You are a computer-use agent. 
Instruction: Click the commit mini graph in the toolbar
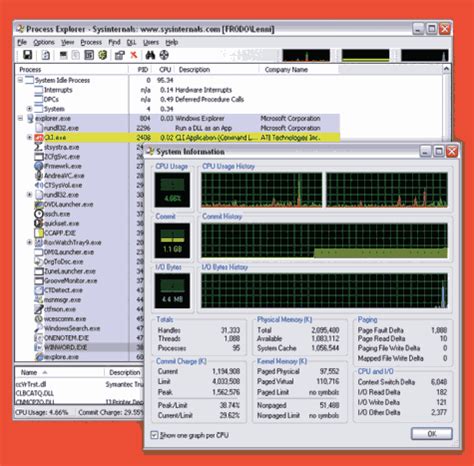click(366, 55)
